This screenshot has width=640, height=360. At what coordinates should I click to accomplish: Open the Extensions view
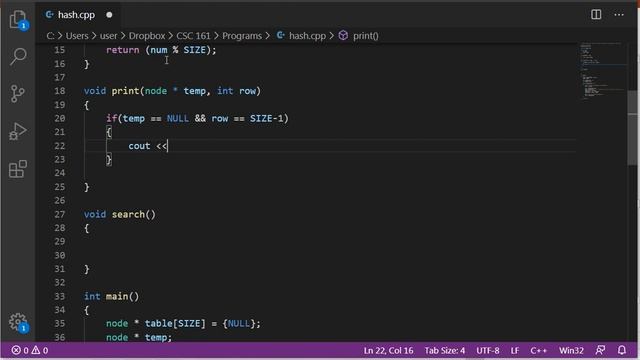tap(18, 169)
